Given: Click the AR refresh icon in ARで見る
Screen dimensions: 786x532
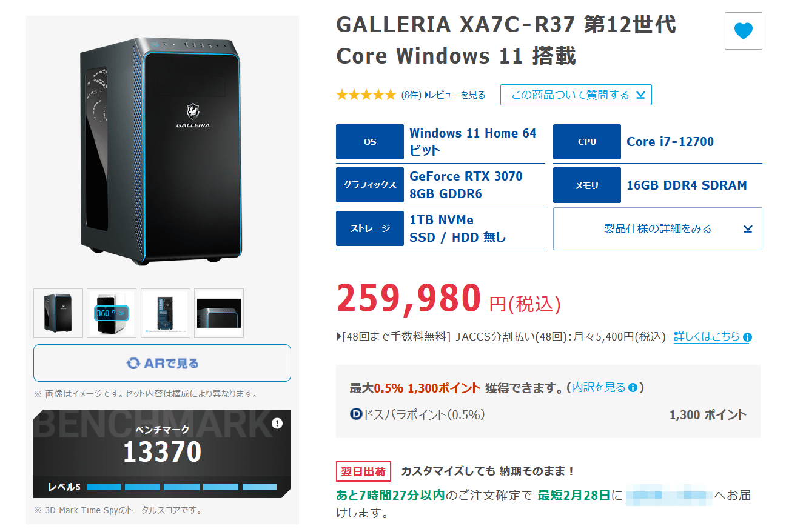Looking at the screenshot, I should tap(133, 363).
